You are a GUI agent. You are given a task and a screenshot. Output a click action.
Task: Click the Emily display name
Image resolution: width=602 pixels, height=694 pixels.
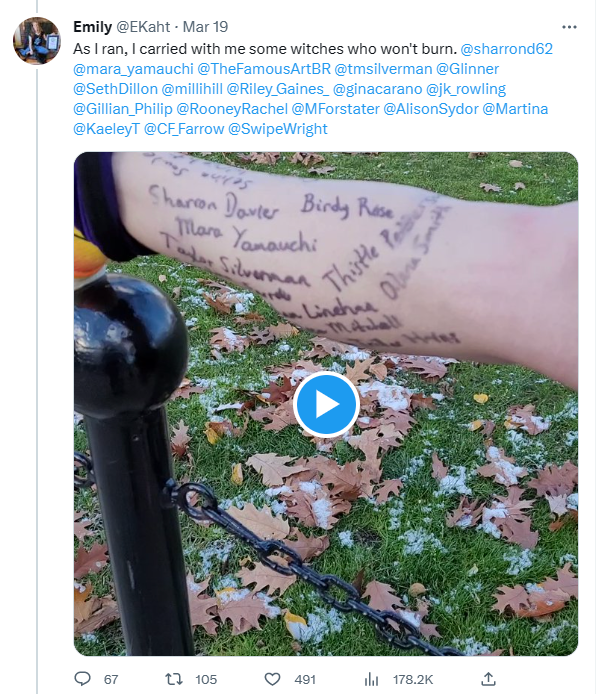93,27
